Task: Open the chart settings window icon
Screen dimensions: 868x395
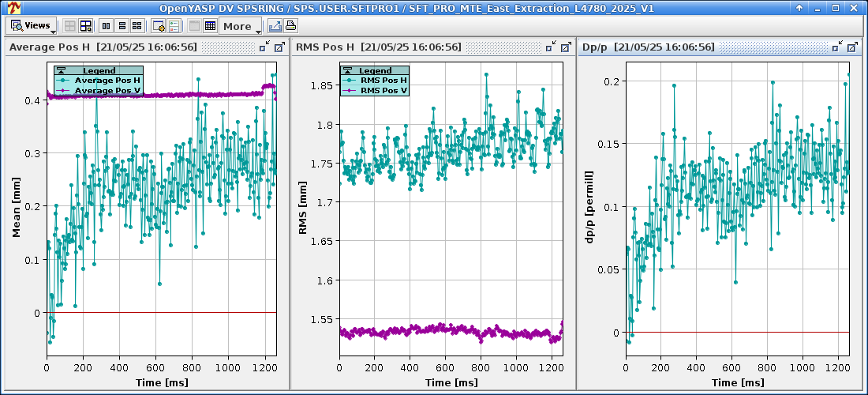Action: click(159, 26)
